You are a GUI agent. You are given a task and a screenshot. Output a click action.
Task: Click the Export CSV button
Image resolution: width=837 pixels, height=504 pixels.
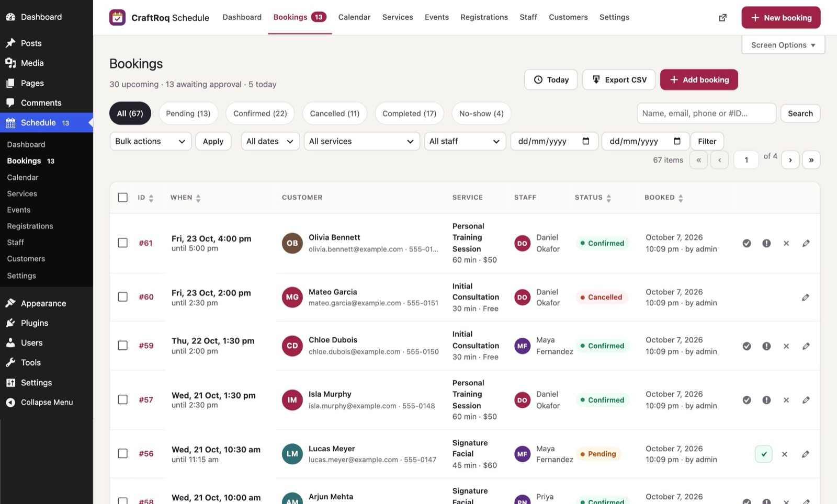click(619, 79)
